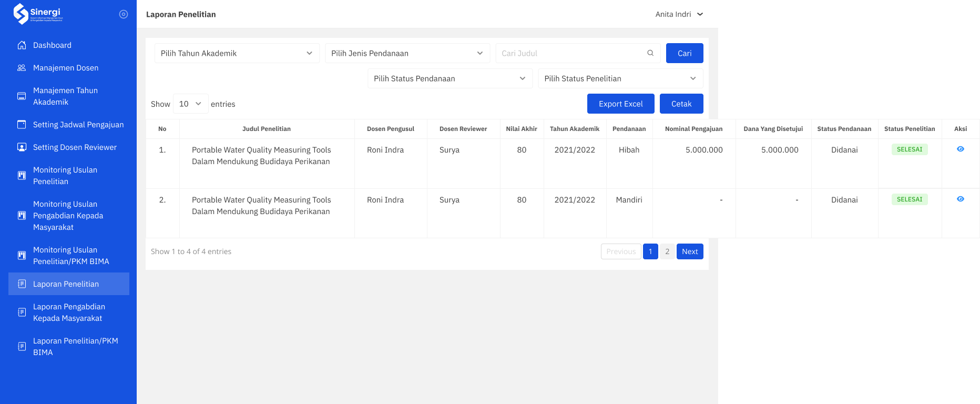
Task: Click the Monitoring Usulan Penelitian icon
Action: click(22, 176)
